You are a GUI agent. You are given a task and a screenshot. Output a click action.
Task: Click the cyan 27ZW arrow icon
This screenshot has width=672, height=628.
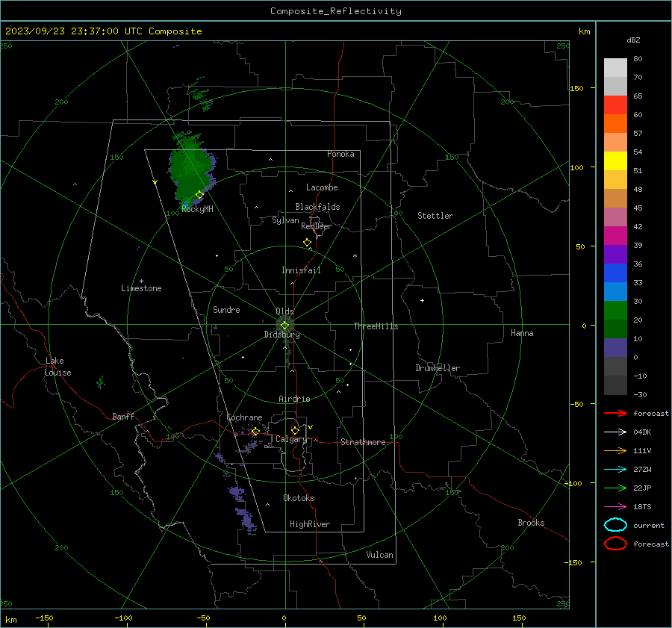[x=615, y=470]
